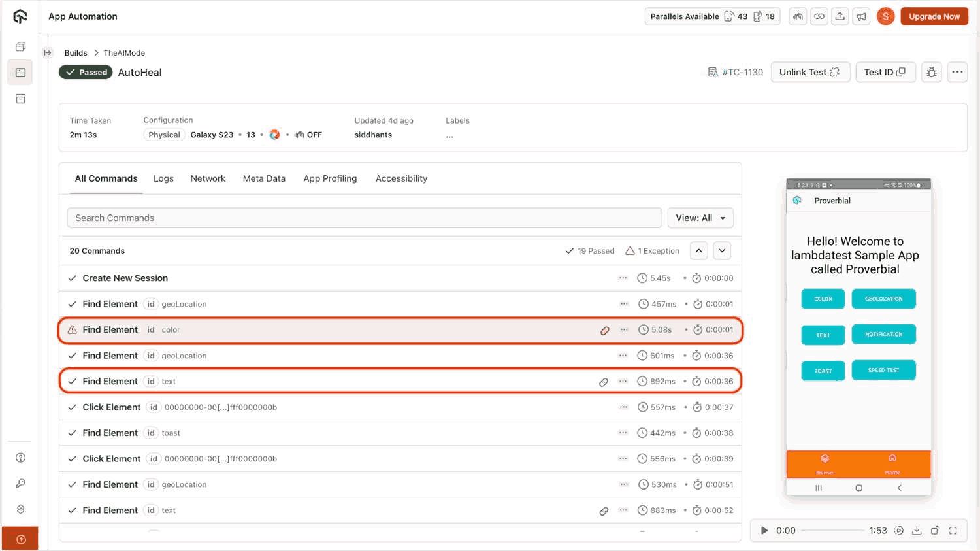Collapse the sidebar with the arrow toggle
This screenshot has height=551, width=980.
[x=47, y=52]
